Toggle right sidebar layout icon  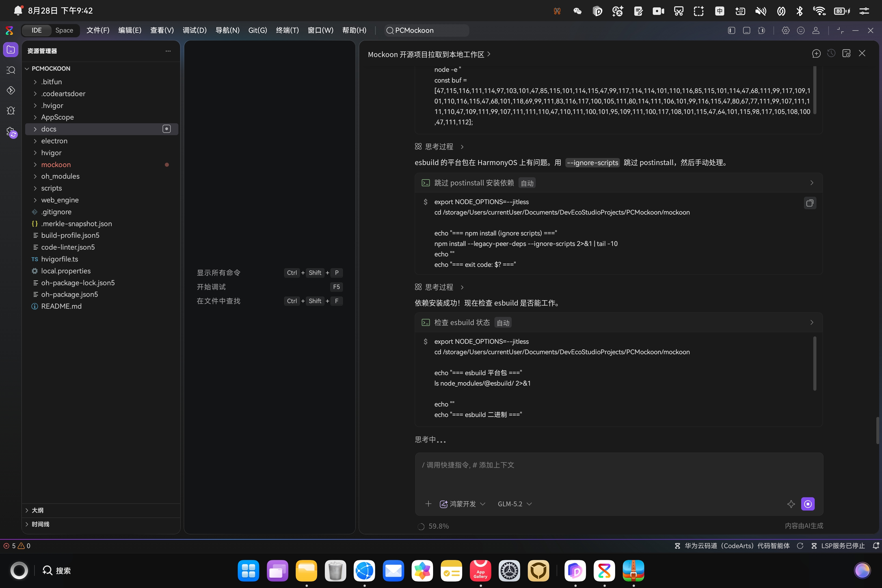761,30
